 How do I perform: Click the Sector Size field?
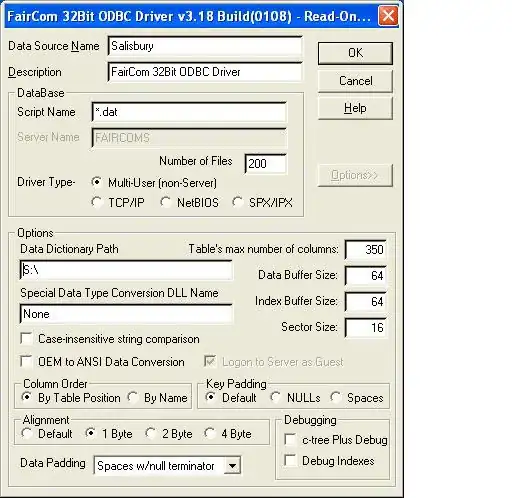[x=366, y=328]
